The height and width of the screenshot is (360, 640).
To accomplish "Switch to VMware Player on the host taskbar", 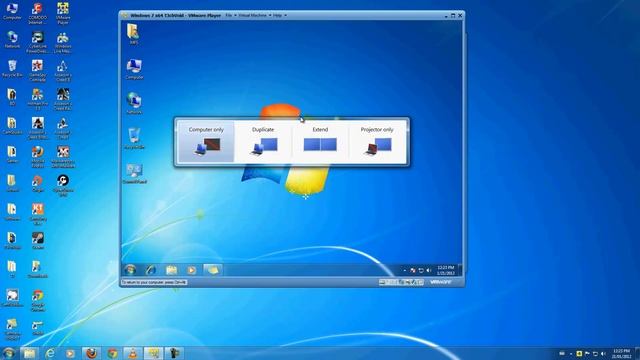I will (x=153, y=353).
